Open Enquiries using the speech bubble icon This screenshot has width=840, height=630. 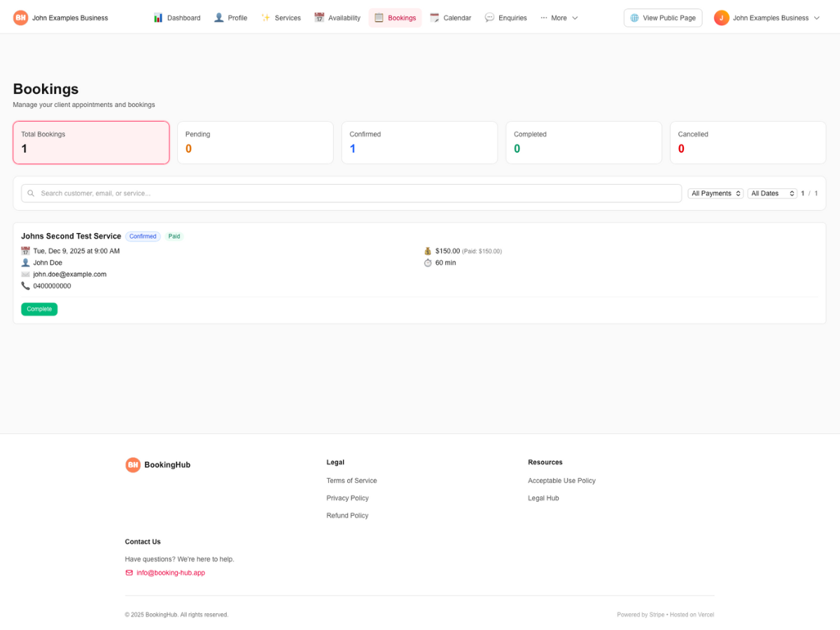(x=489, y=17)
